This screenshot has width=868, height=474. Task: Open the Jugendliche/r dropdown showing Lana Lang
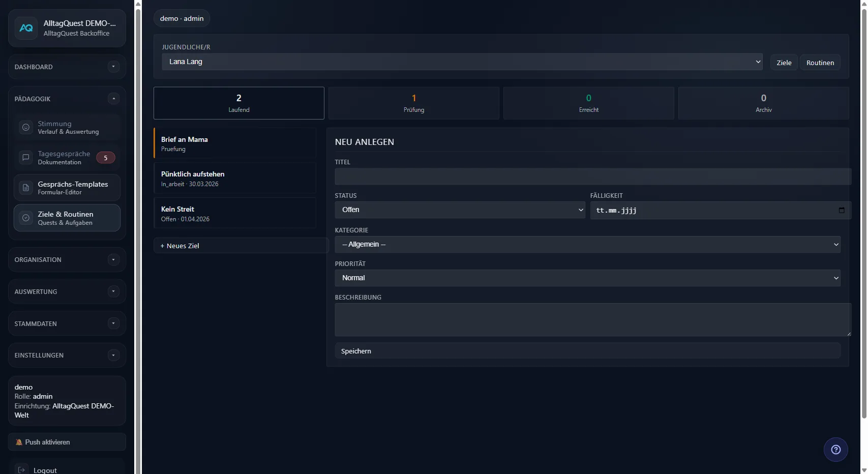tap(462, 62)
